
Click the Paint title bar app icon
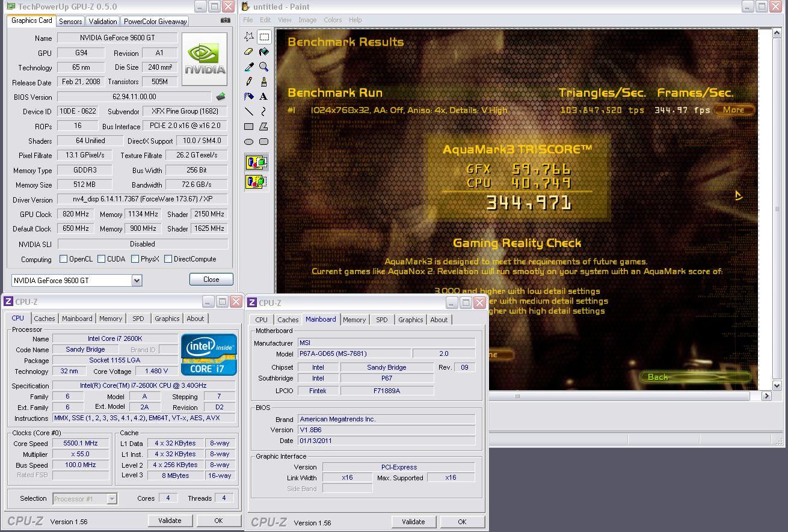click(245, 7)
